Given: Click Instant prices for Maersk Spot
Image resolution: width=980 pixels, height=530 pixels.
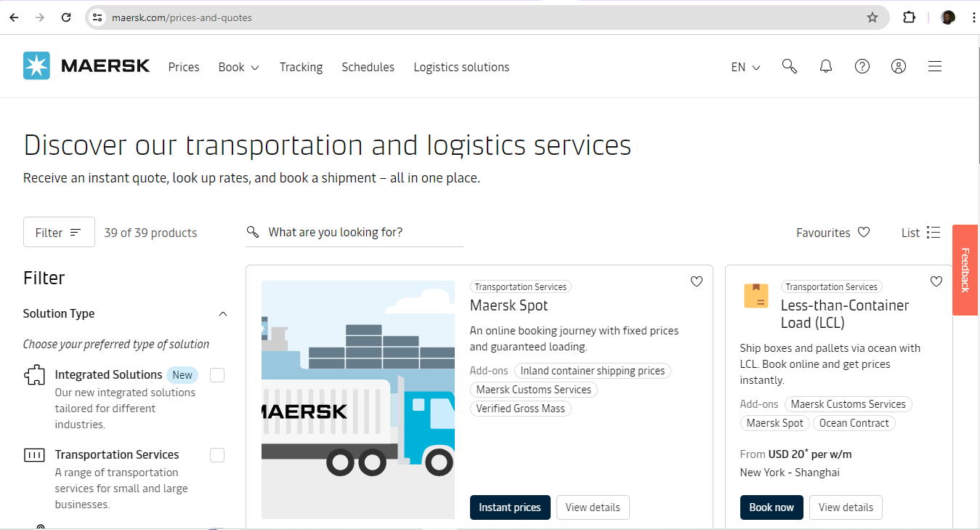Looking at the screenshot, I should pos(510,507).
